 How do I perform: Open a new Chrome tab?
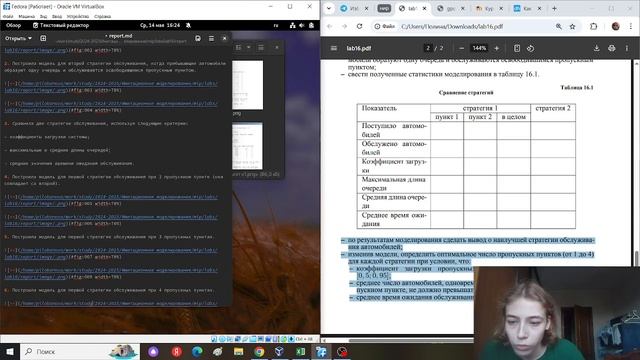pos(554,8)
